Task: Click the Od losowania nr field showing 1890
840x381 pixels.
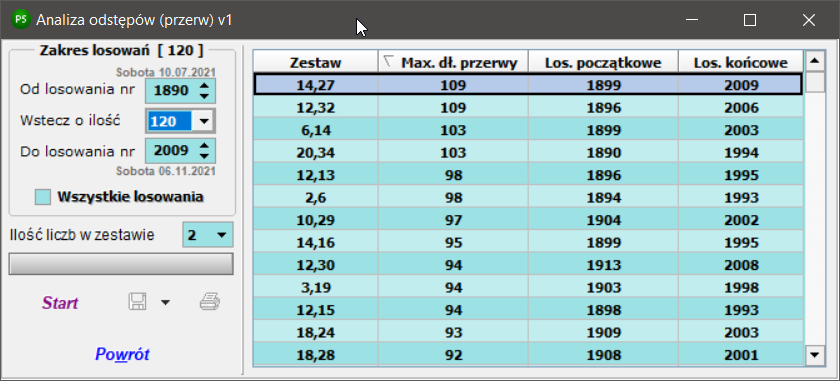Action: pyautogui.click(x=171, y=91)
